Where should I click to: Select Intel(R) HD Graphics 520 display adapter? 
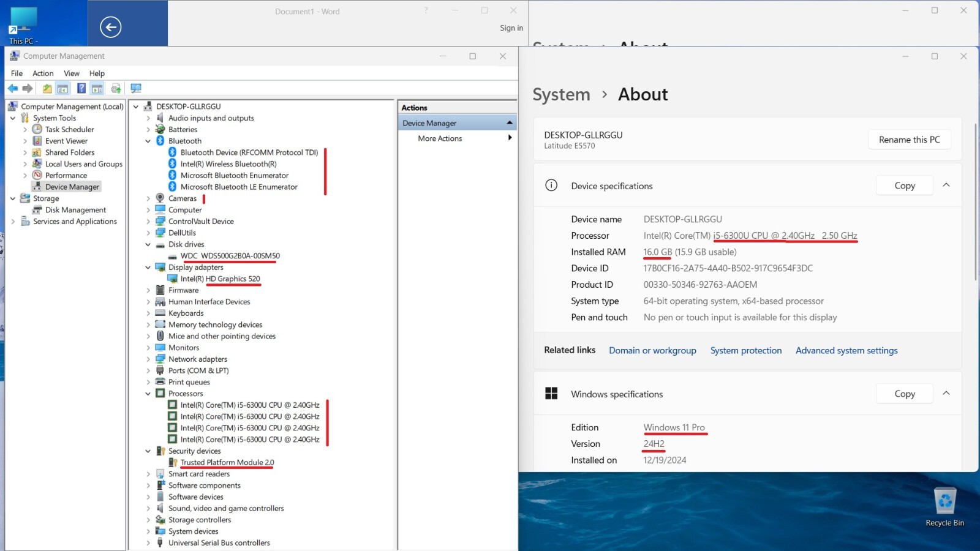[220, 279]
